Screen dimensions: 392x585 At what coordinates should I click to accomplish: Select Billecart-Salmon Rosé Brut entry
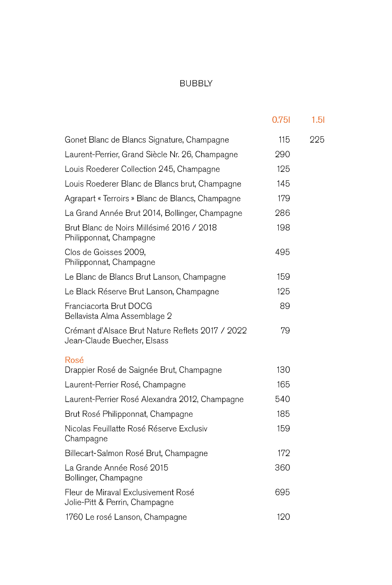coord(136,453)
